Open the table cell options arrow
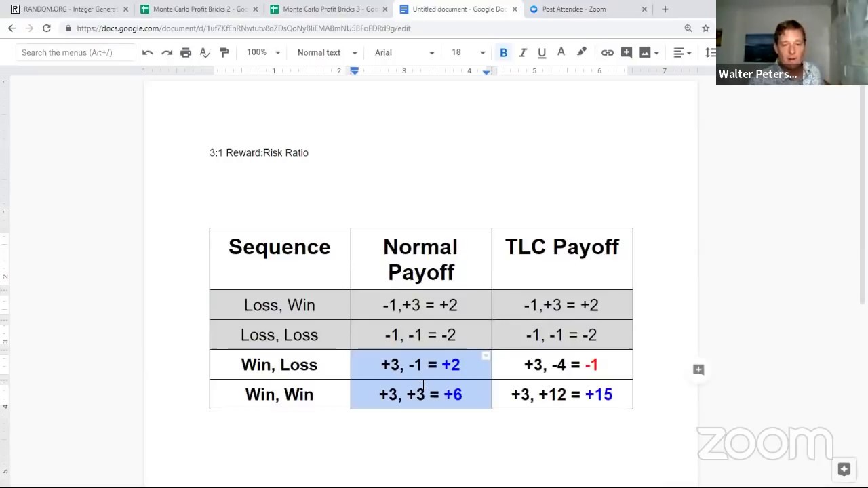This screenshot has width=868, height=488. pyautogui.click(x=486, y=356)
